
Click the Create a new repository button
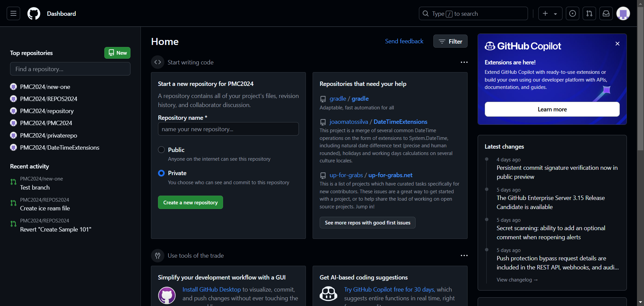click(190, 202)
